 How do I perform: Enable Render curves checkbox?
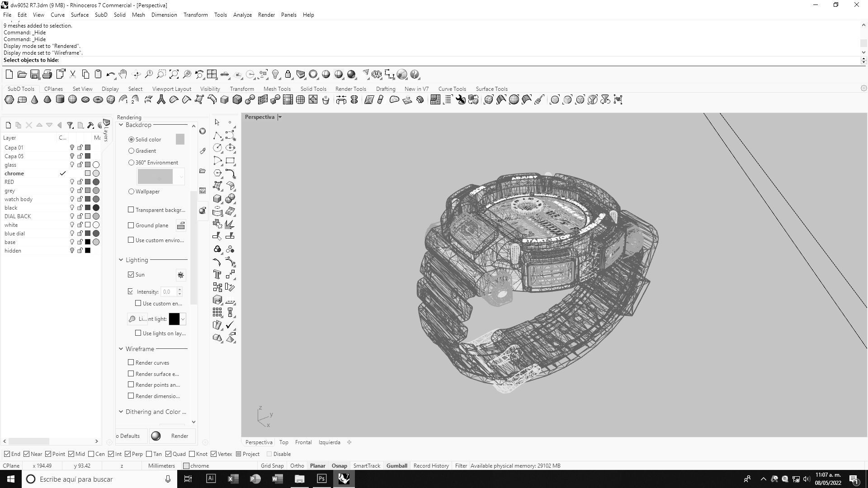[x=131, y=363]
